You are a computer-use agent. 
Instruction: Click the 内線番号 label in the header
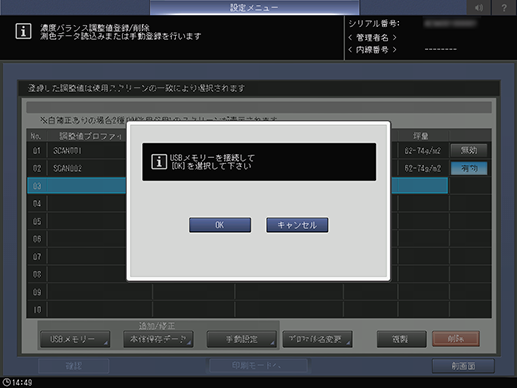(372, 50)
